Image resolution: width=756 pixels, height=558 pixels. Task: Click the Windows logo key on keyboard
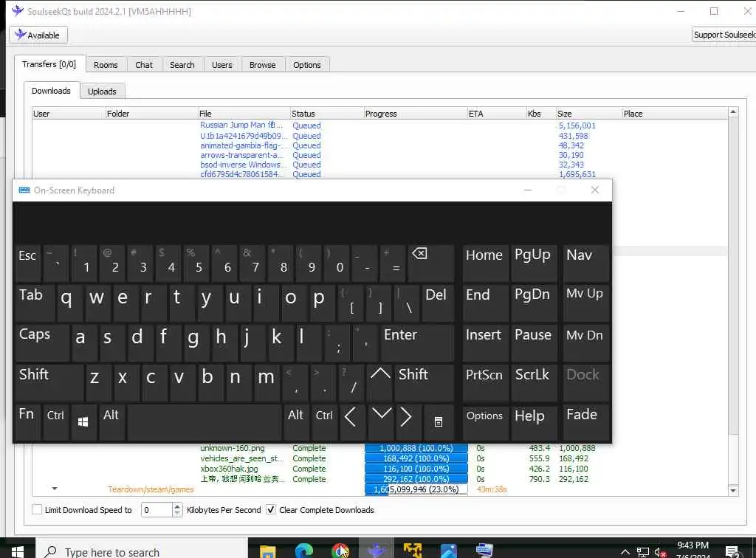coord(83,422)
